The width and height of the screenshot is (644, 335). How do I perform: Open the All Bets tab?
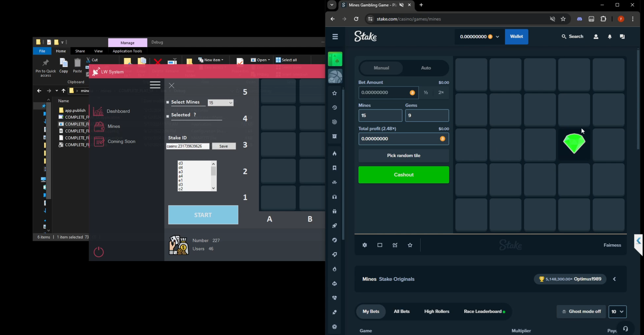(401, 311)
